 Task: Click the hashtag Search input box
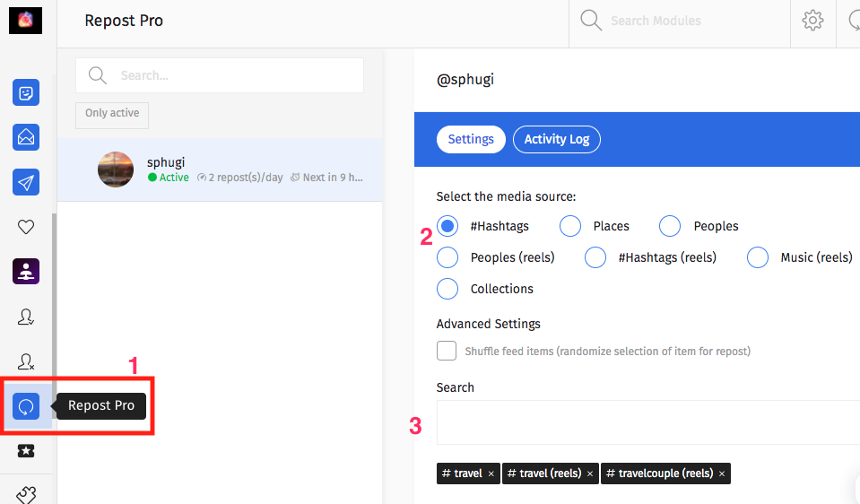(648, 422)
